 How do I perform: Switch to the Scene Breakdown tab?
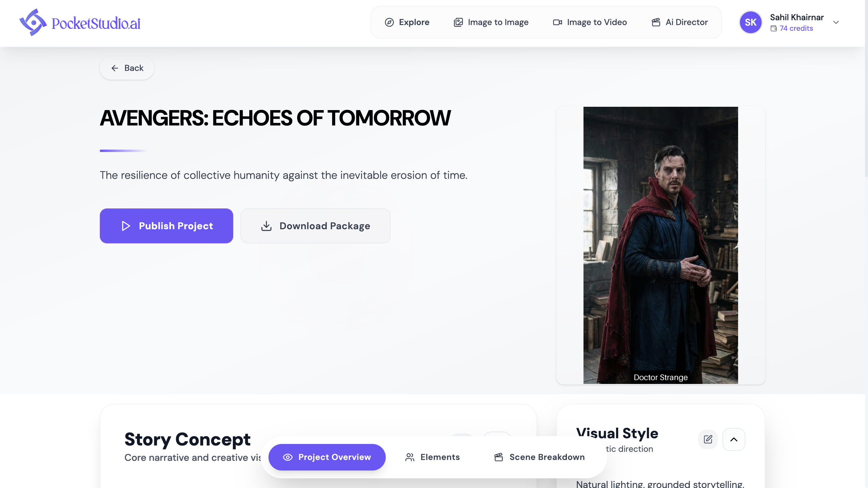click(539, 457)
